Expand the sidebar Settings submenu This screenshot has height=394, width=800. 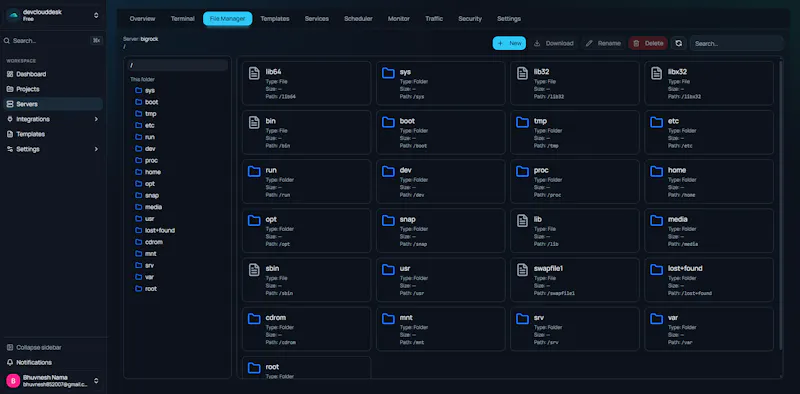pyautogui.click(x=53, y=149)
